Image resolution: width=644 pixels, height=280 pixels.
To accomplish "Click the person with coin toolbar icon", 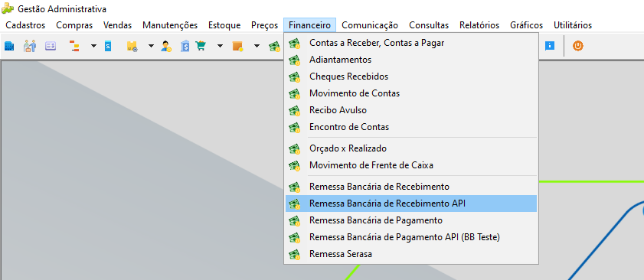I will 166,46.
